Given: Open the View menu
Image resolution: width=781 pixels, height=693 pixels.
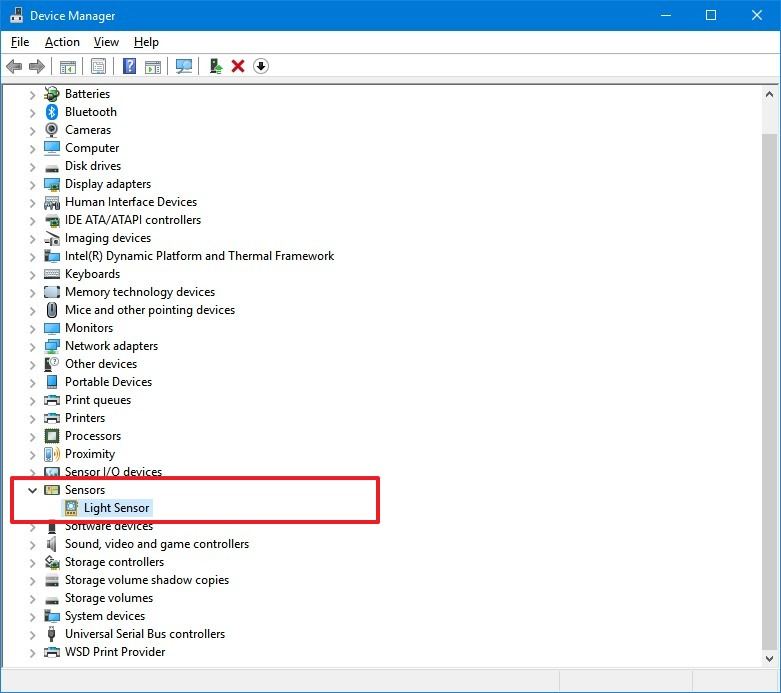Looking at the screenshot, I should 106,42.
